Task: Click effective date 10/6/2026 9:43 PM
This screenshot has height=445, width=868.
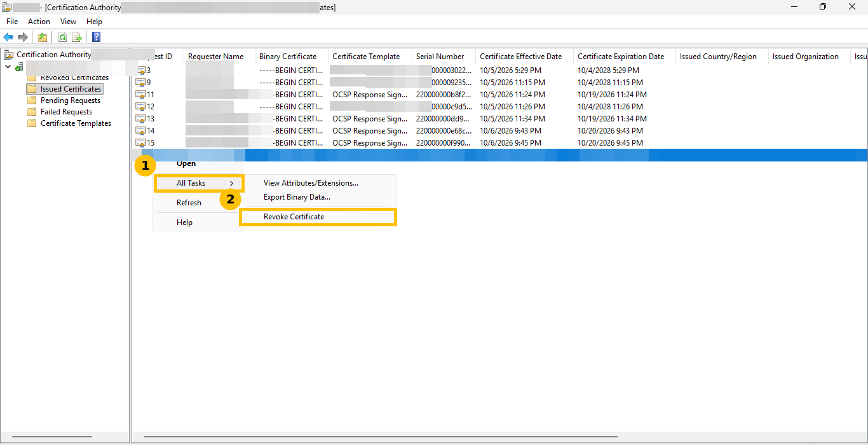Action: tap(511, 131)
